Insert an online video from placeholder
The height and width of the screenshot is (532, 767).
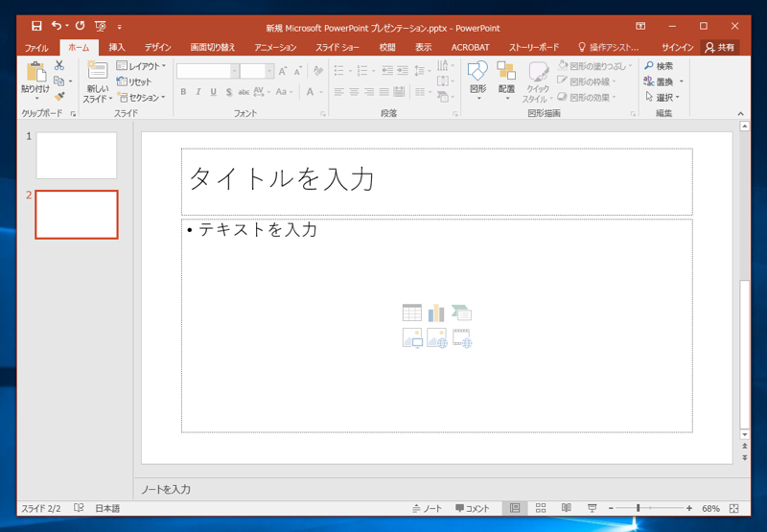[461, 337]
